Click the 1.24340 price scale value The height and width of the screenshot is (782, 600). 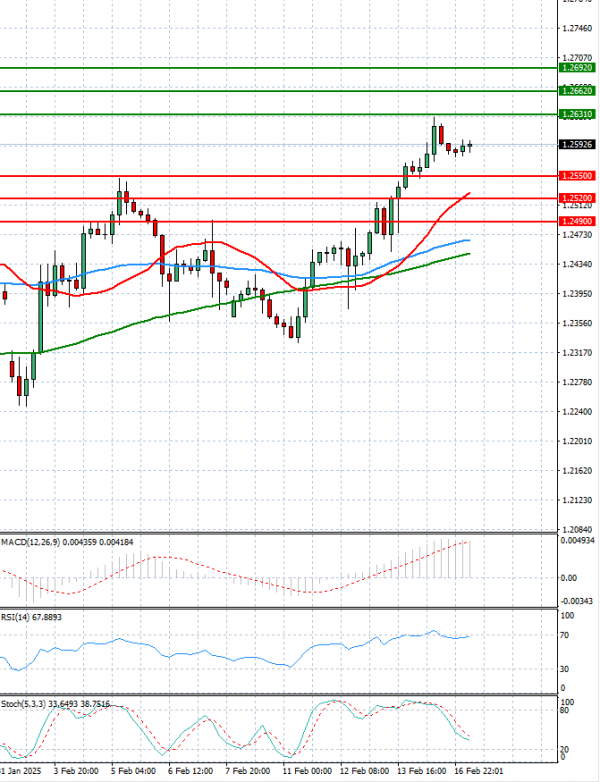coord(577,264)
